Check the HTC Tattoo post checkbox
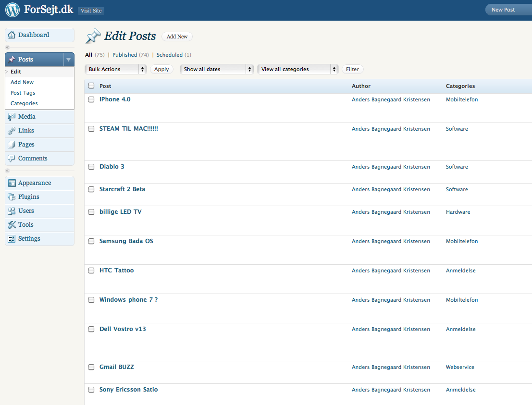The height and width of the screenshot is (405, 532). click(x=91, y=270)
